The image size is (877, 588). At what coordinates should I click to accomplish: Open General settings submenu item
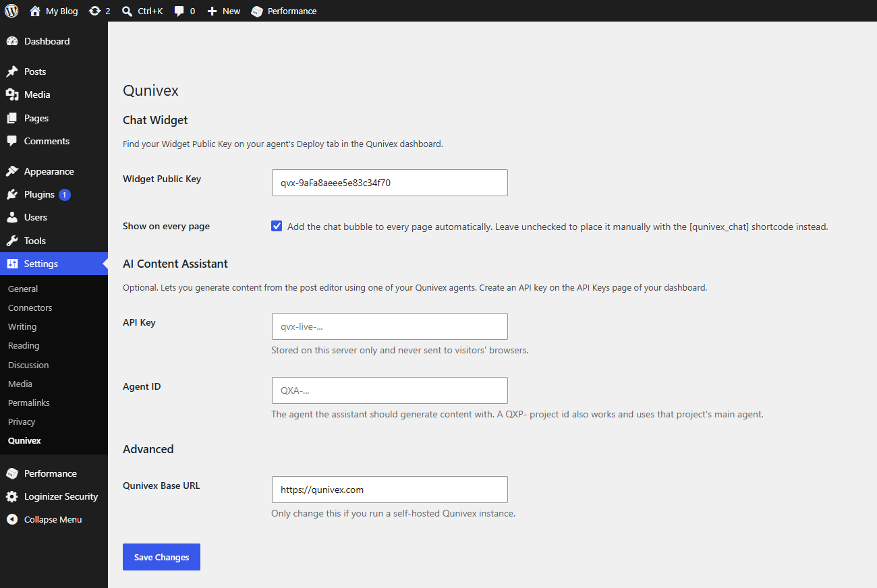coord(23,289)
